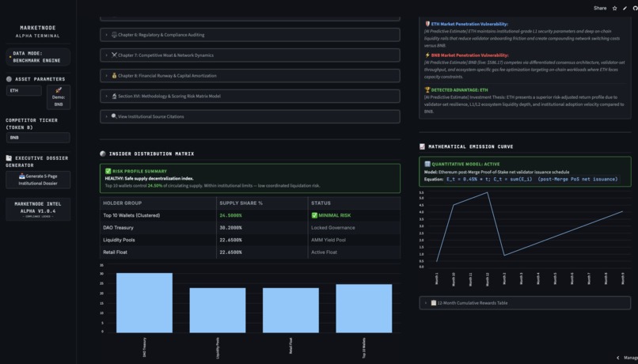The width and height of the screenshot is (638, 364).
Task: Click the Retail Float bar in chart
Action: point(291,310)
